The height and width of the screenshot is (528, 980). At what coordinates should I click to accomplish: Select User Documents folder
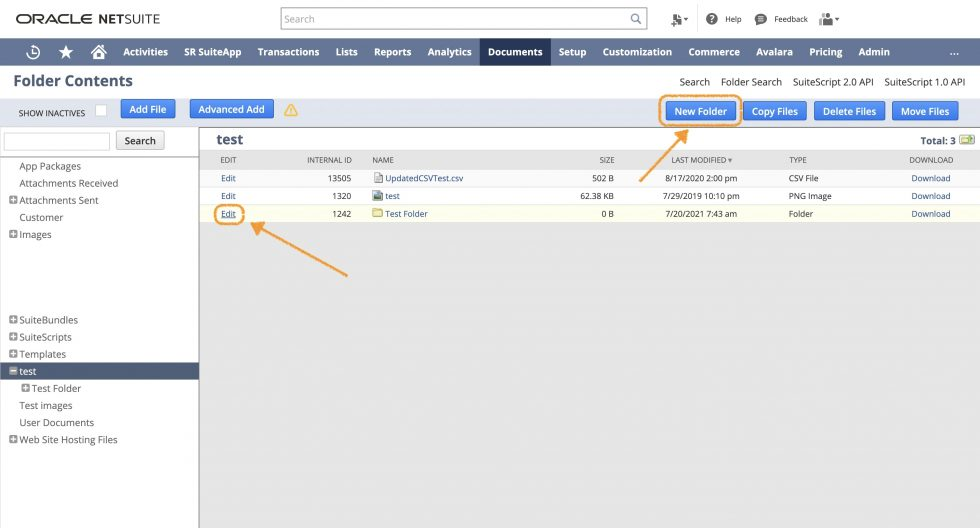56,422
